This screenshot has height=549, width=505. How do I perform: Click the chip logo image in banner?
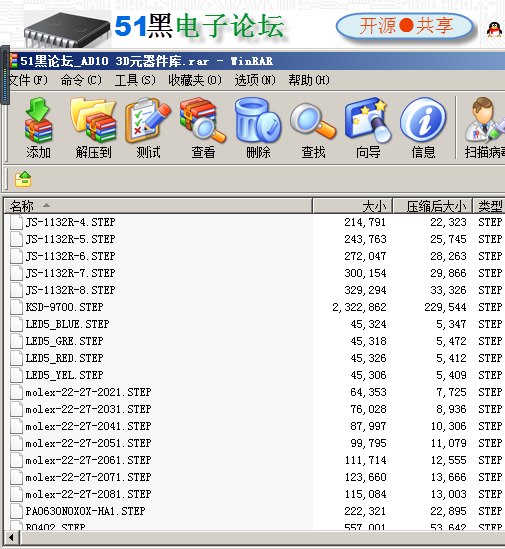[67, 29]
